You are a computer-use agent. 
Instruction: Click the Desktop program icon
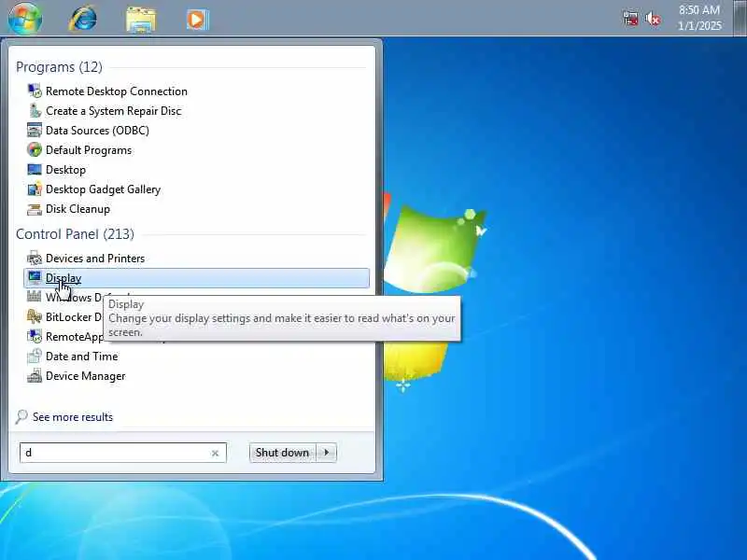tap(35, 170)
